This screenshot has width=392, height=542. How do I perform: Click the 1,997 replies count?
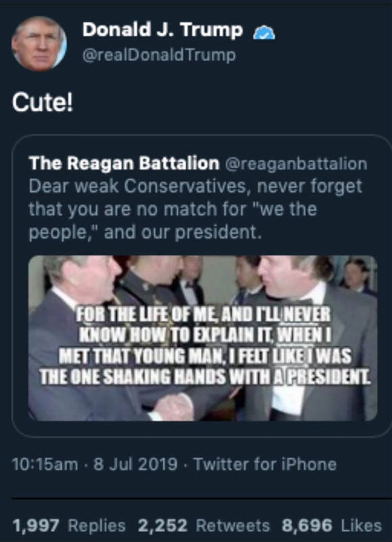(36, 526)
